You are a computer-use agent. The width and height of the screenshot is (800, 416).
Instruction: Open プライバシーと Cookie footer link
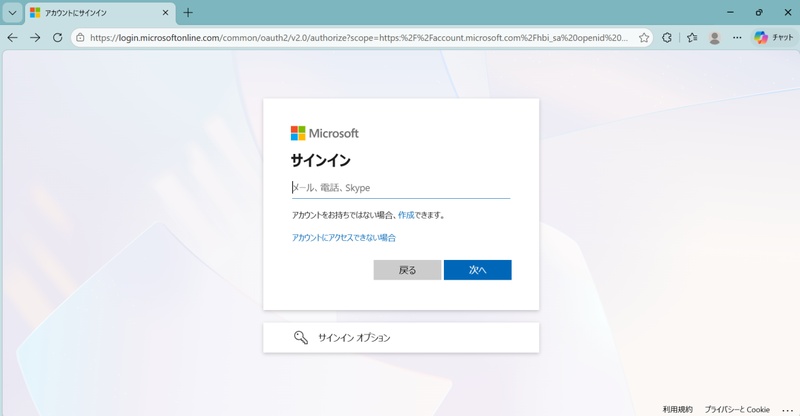(x=737, y=409)
